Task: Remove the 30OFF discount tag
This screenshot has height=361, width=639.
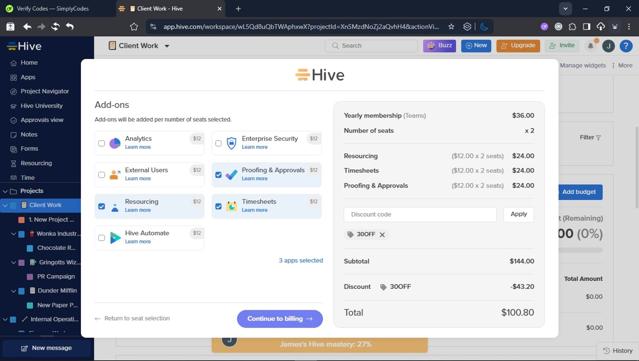Action: coord(382,235)
